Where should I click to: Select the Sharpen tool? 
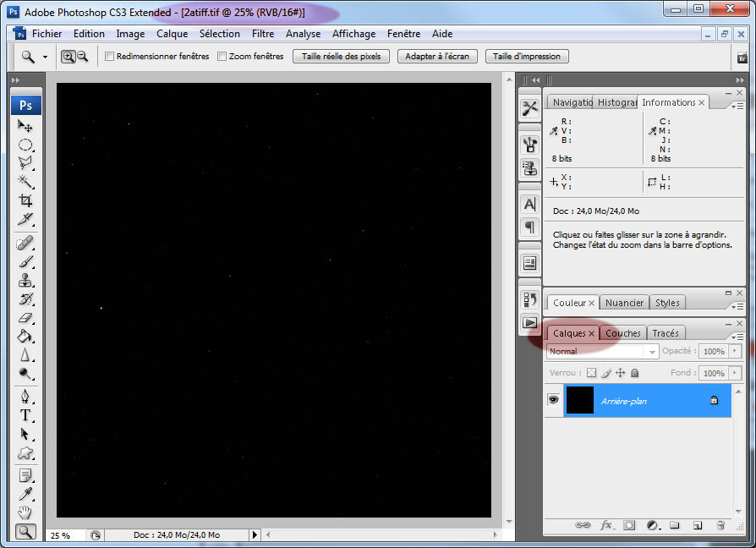point(25,355)
